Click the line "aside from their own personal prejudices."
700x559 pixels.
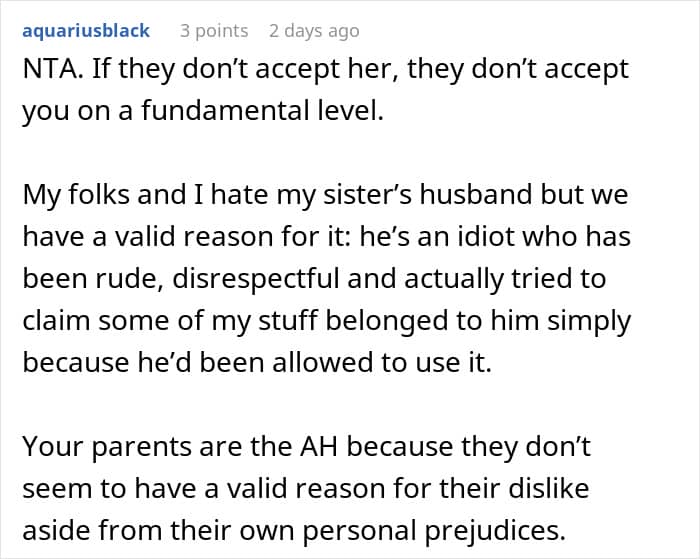tap(294, 530)
